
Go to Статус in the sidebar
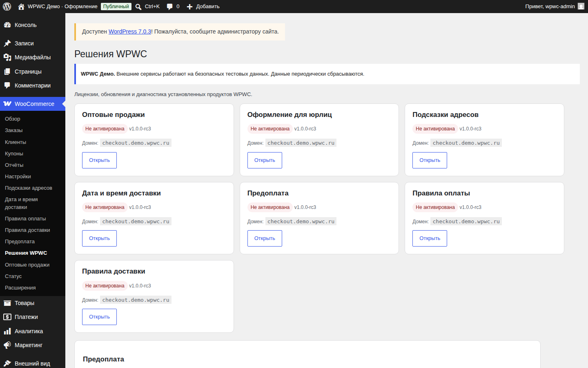pyautogui.click(x=13, y=276)
